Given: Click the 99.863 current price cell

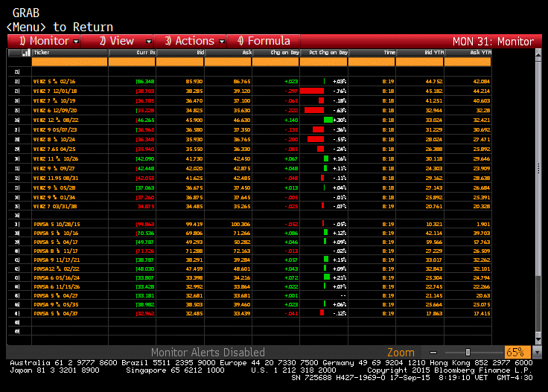Looking at the screenshot, I should [x=145, y=225].
